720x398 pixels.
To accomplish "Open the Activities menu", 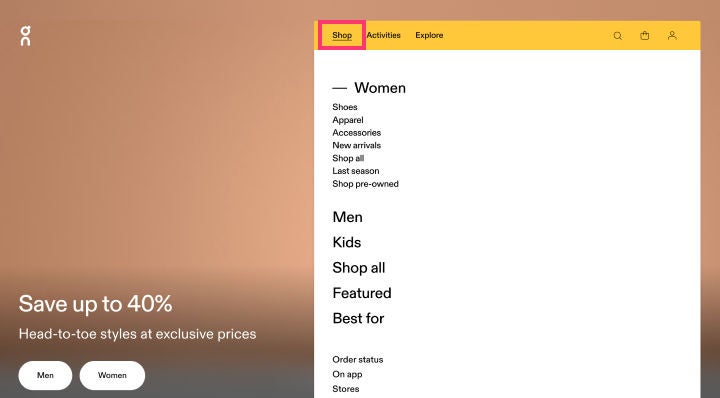I will [x=383, y=35].
